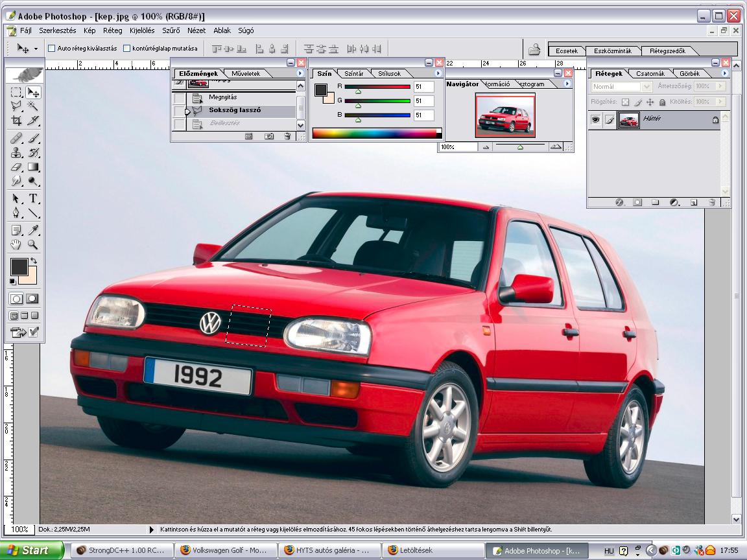This screenshot has height=560, width=747.
Task: Select the Hand tool
Action: coord(17,245)
